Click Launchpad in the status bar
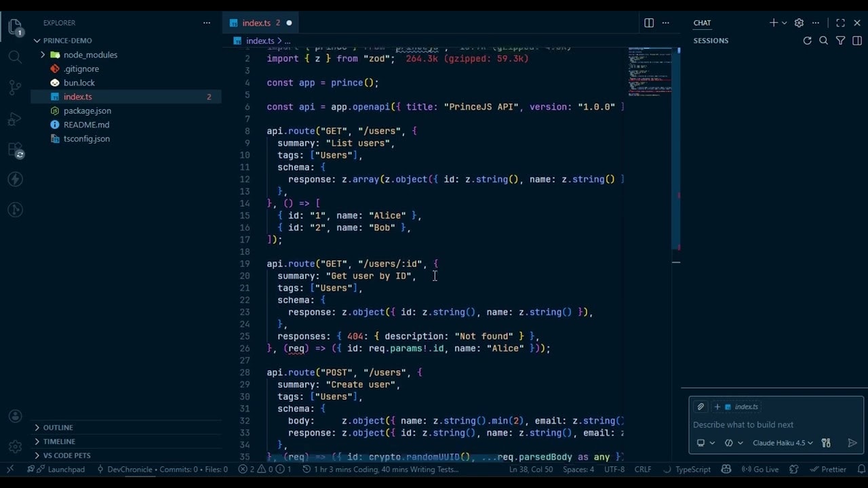This screenshot has width=868, height=488. (56, 469)
